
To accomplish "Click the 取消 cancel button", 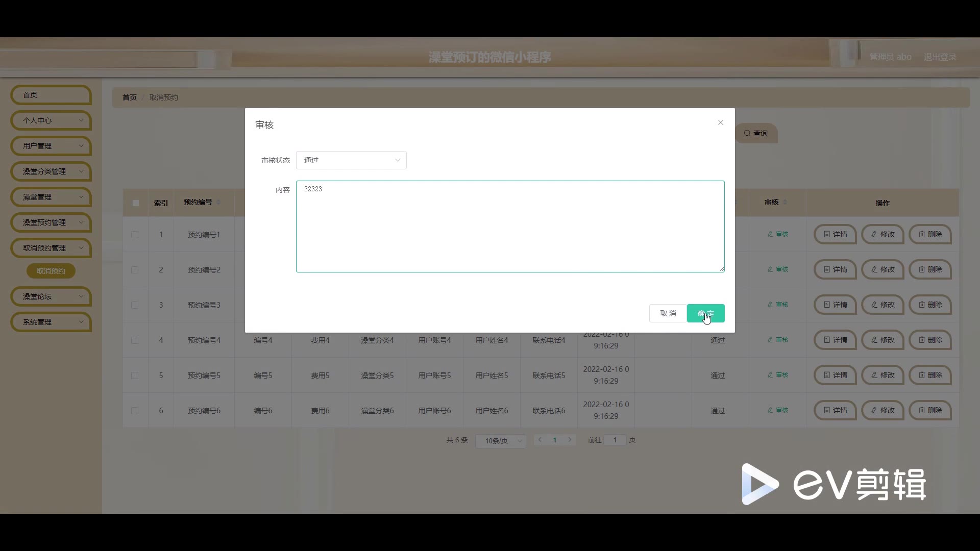I will [668, 313].
